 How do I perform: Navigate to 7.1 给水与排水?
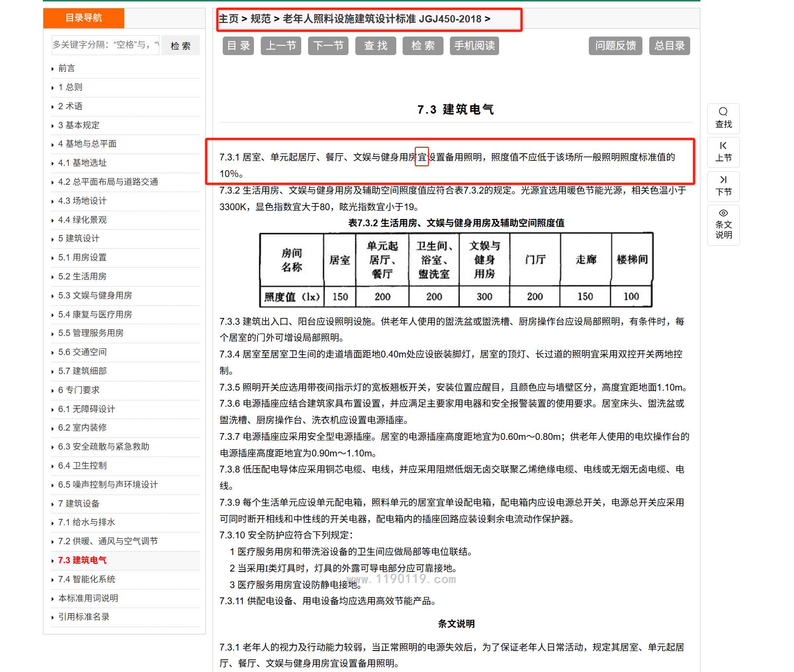[x=87, y=522]
